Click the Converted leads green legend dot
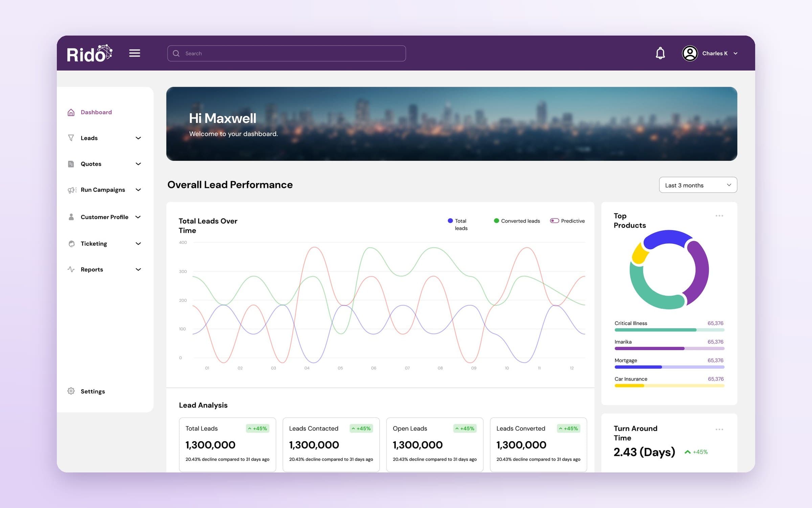The width and height of the screenshot is (812, 508). [x=496, y=221]
